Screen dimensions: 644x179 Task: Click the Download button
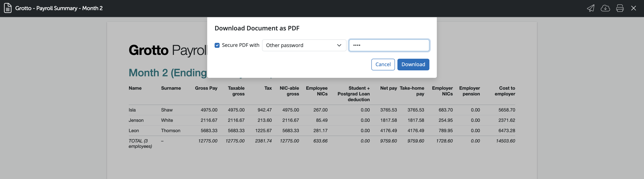tap(413, 64)
